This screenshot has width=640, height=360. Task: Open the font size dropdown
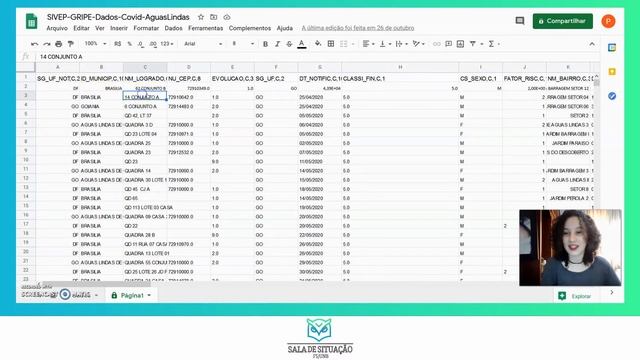pyautogui.click(x=243, y=44)
